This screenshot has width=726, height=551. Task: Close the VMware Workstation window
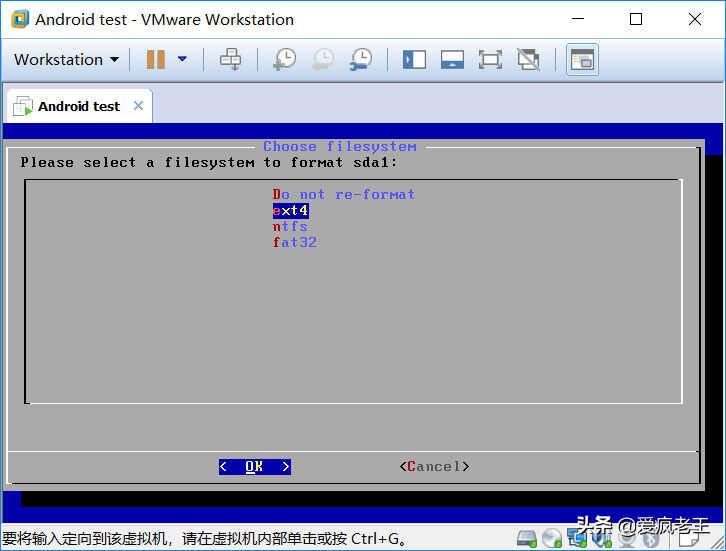(695, 19)
